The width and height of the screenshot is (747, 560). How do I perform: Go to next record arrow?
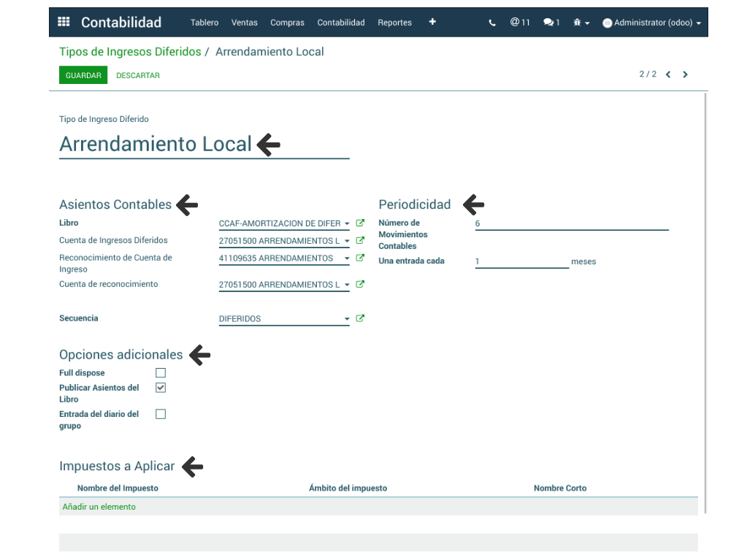coord(685,74)
